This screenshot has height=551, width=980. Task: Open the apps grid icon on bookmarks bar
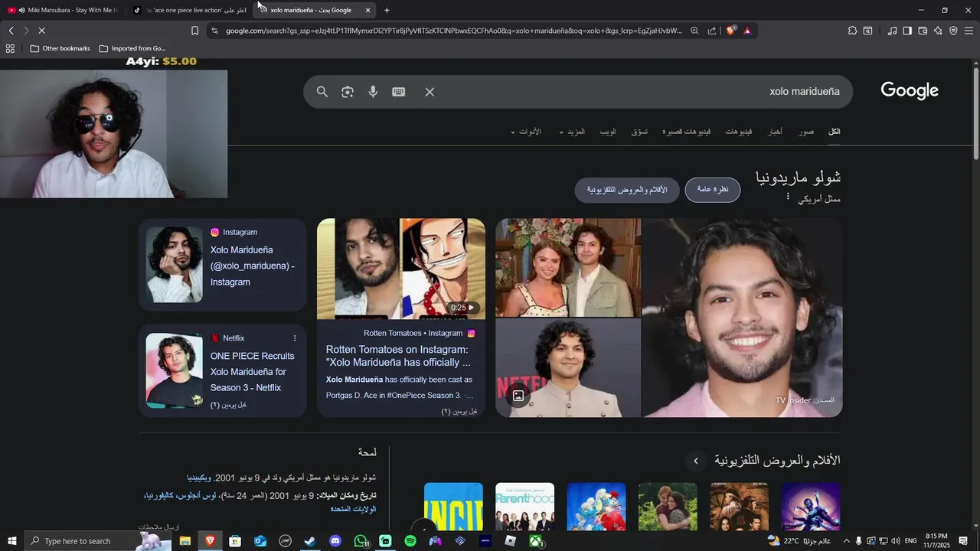10,48
